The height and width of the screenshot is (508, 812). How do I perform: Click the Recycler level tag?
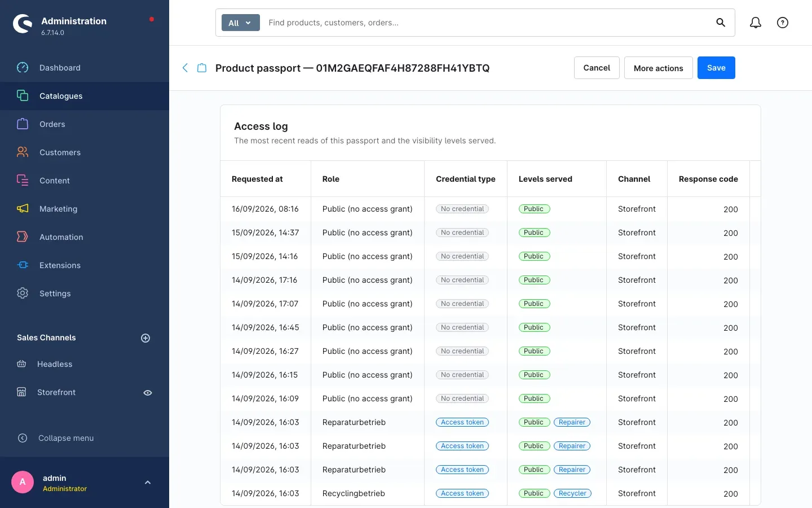click(x=572, y=493)
